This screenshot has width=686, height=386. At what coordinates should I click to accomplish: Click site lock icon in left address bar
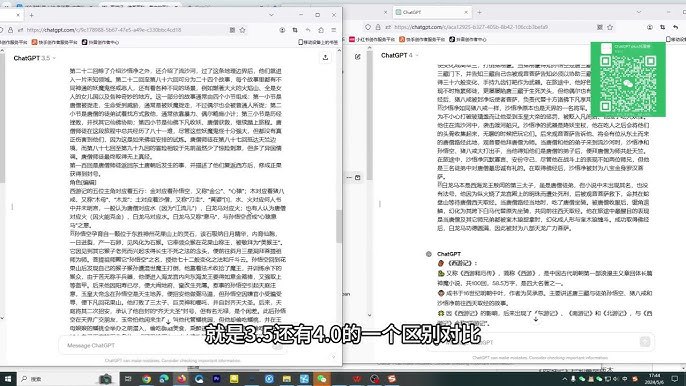coord(10,30)
